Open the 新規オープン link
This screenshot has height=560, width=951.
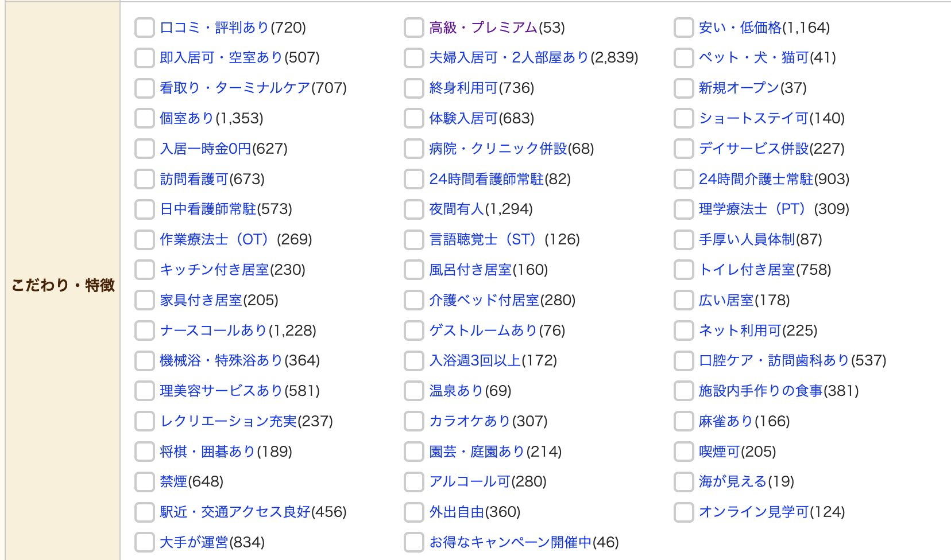coord(739,88)
